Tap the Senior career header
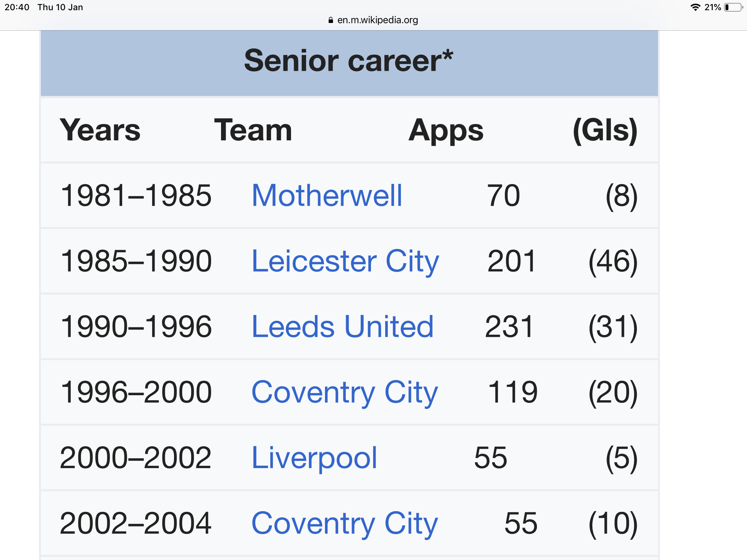This screenshot has width=747, height=560. pyautogui.click(x=349, y=61)
